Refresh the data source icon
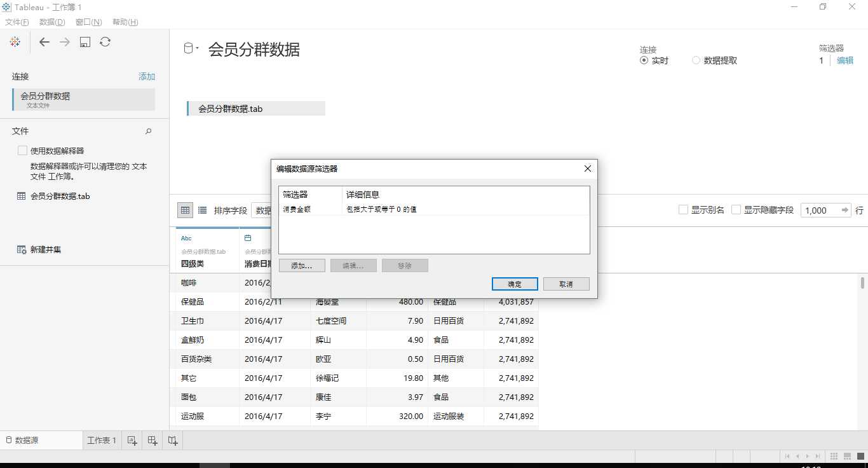868x468 pixels. pos(105,42)
